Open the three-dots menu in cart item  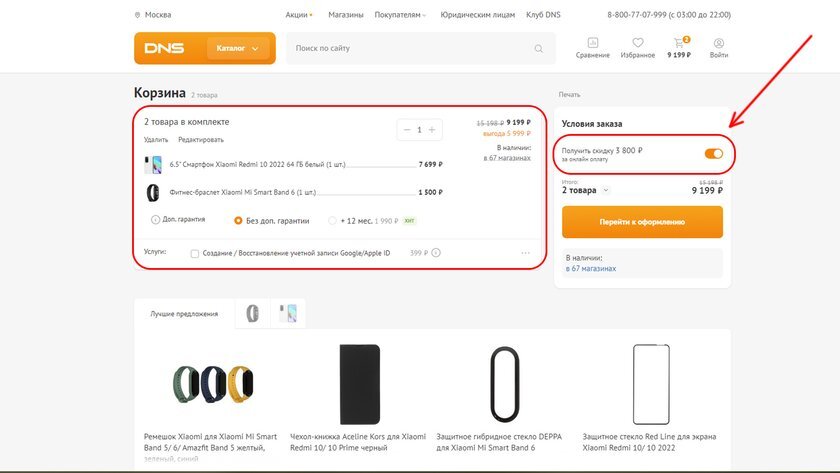[x=526, y=253]
